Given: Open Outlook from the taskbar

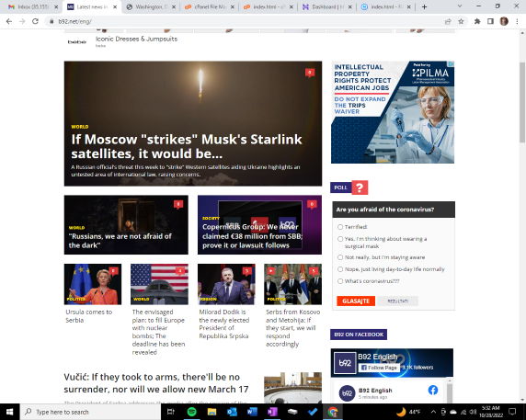Looking at the screenshot, I should (232, 412).
